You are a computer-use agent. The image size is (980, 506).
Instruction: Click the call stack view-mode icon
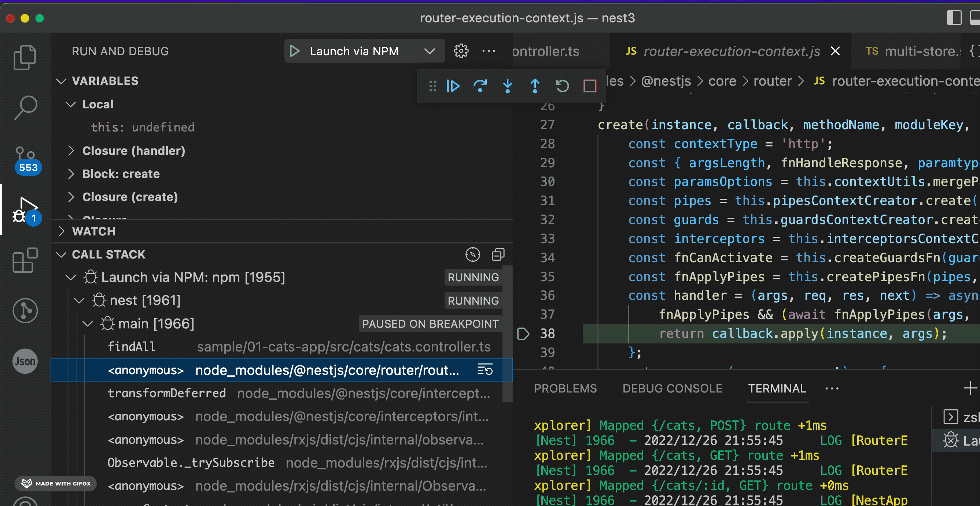[x=473, y=254]
